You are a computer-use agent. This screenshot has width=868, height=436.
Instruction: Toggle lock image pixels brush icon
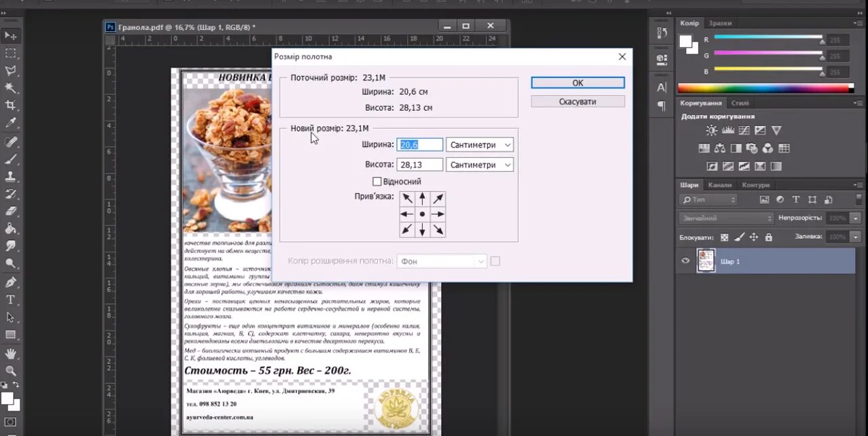pyautogui.click(x=740, y=237)
